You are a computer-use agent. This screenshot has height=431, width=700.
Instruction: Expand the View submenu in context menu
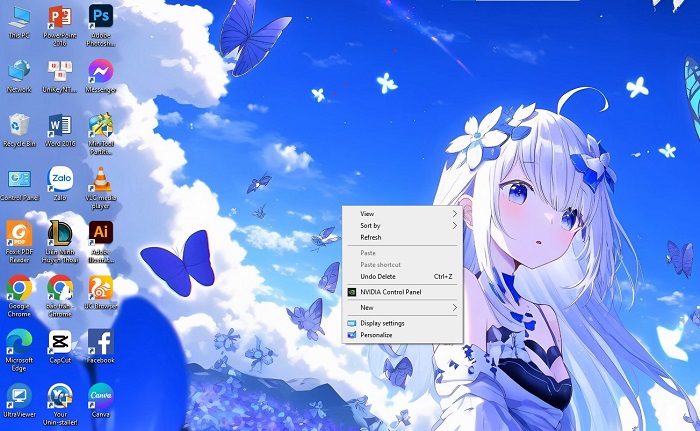pyautogui.click(x=403, y=213)
